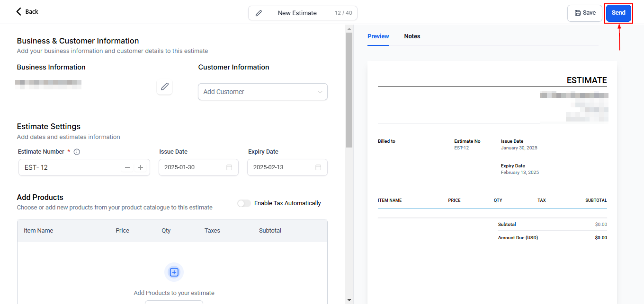Open the Add Customer dropdown

coord(263,92)
